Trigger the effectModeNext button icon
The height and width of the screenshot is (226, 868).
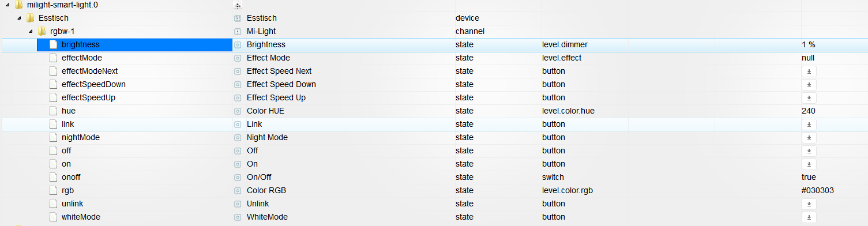(809, 71)
